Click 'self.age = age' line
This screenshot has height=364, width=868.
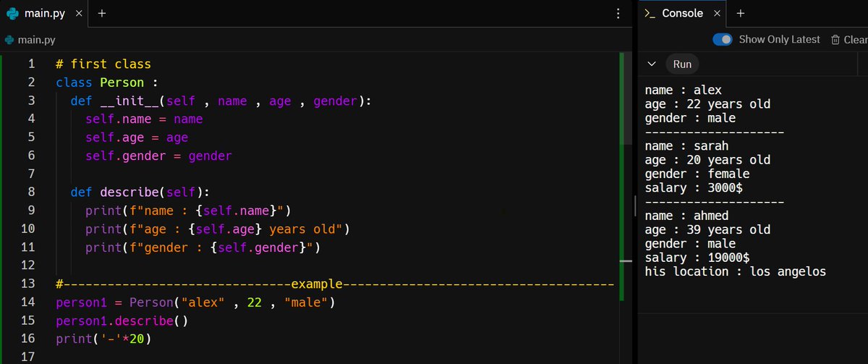click(137, 137)
